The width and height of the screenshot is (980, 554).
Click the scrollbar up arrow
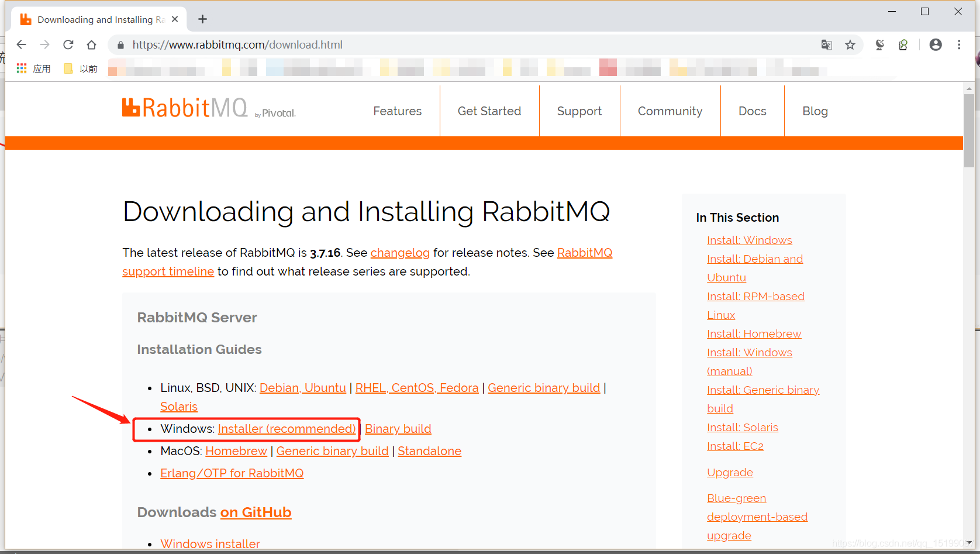(x=969, y=89)
